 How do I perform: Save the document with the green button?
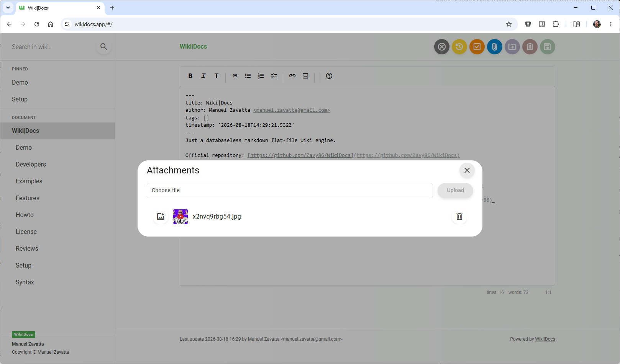tap(548, 47)
